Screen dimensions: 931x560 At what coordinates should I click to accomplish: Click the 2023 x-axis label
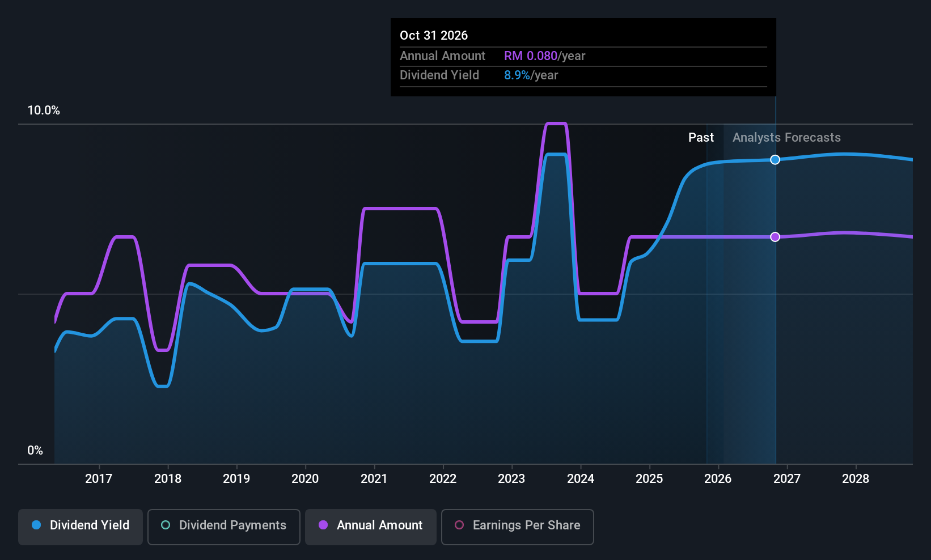point(511,479)
